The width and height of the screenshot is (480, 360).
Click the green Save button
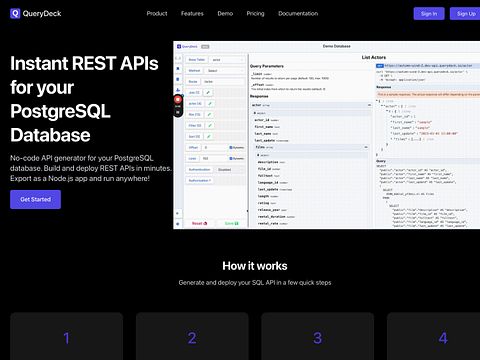pyautogui.click(x=232, y=223)
